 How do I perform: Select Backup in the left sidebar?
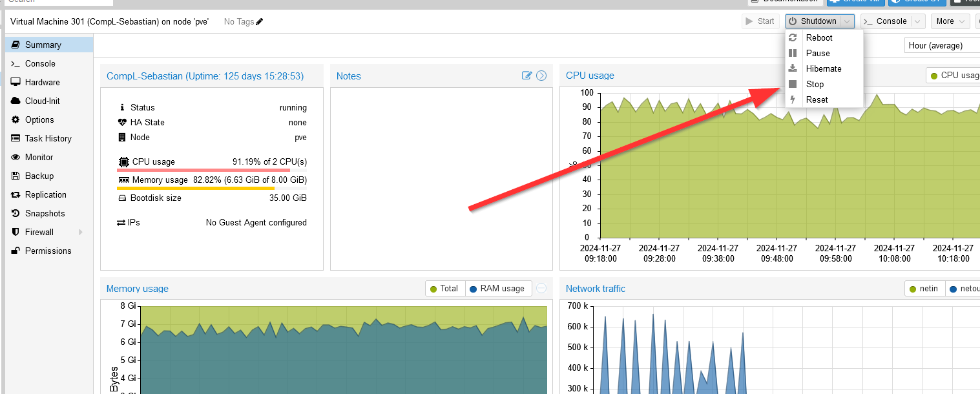tap(39, 176)
